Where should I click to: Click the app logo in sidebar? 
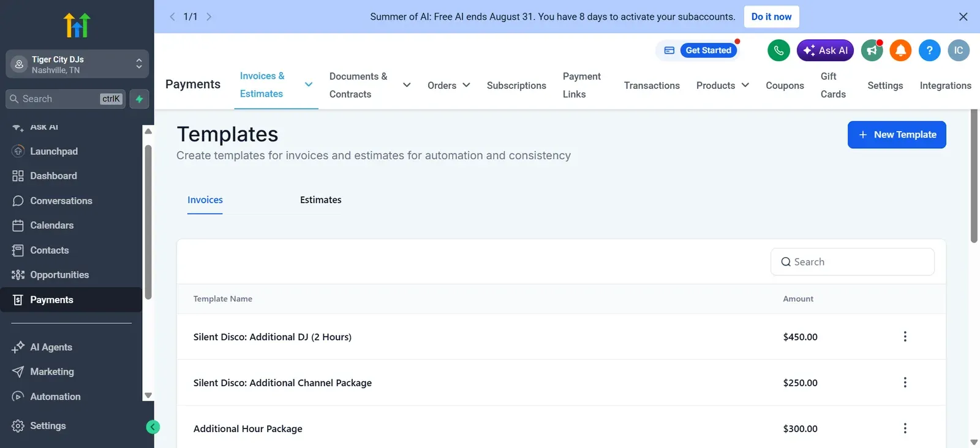77,25
